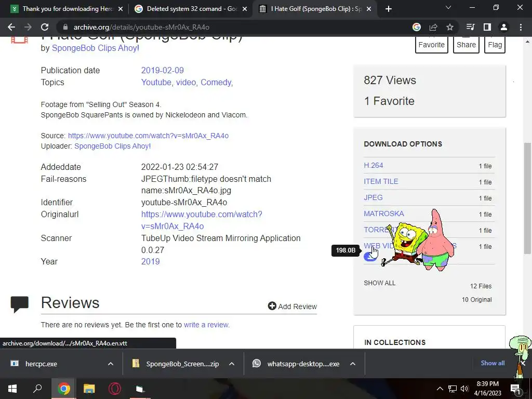The width and height of the screenshot is (532, 399).
Task: Click SHOW ALL download options
Action: 379,283
